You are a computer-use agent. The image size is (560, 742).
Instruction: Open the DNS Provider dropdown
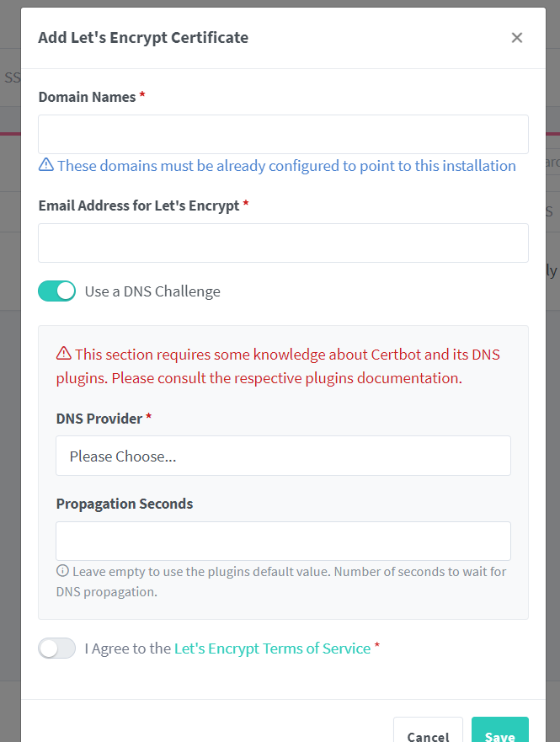[283, 456]
